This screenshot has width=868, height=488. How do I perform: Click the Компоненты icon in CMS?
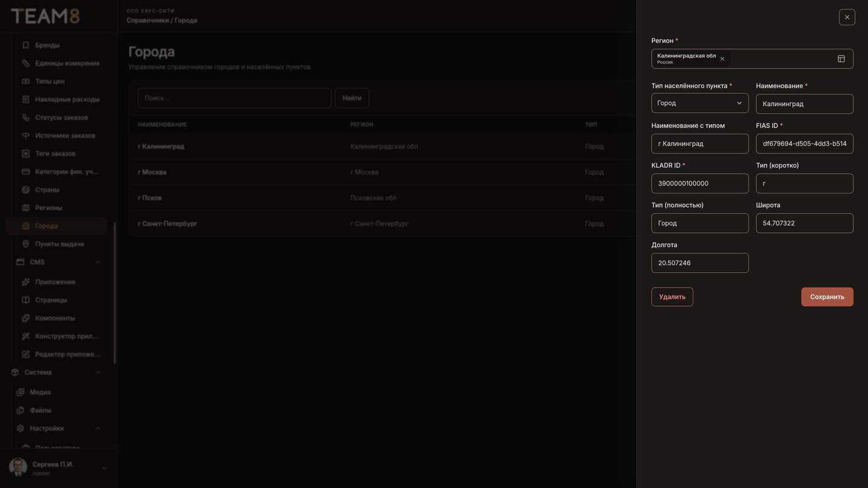coord(25,318)
